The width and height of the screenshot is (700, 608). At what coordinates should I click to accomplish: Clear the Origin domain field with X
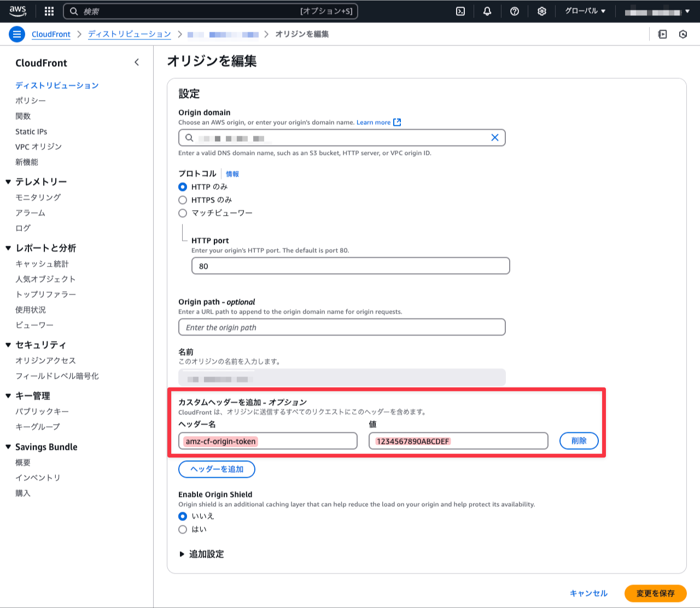point(495,137)
